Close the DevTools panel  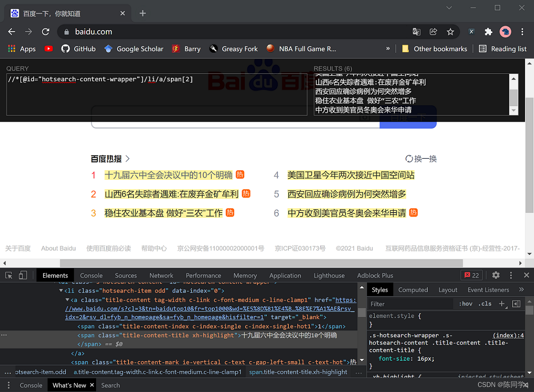click(527, 275)
